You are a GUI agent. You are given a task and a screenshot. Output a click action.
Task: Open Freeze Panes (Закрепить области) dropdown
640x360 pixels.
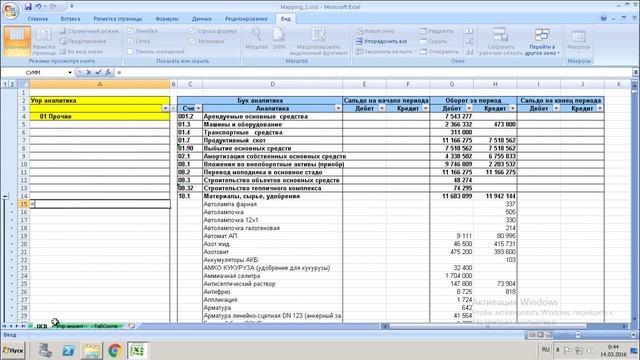386,52
